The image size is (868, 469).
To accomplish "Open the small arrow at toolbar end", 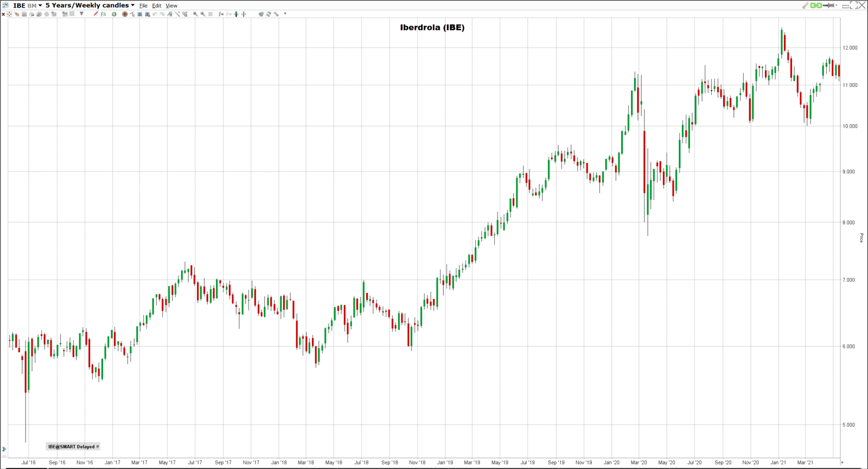I will pyautogui.click(x=285, y=14).
